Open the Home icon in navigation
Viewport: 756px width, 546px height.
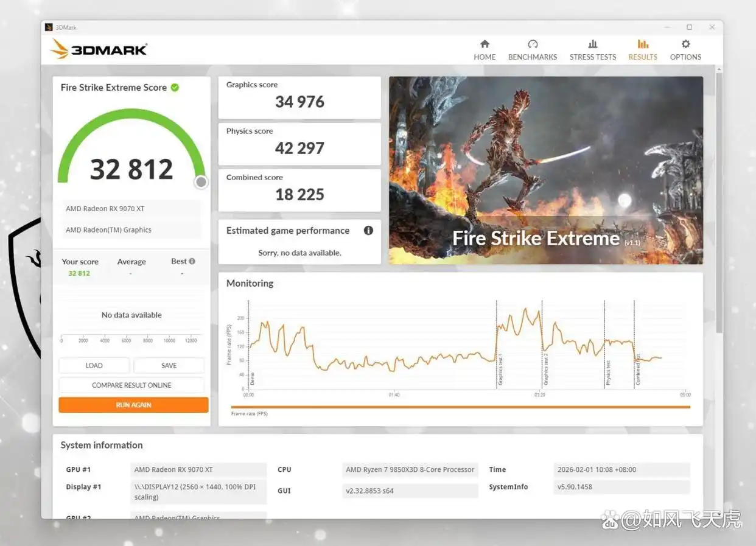[x=485, y=44]
